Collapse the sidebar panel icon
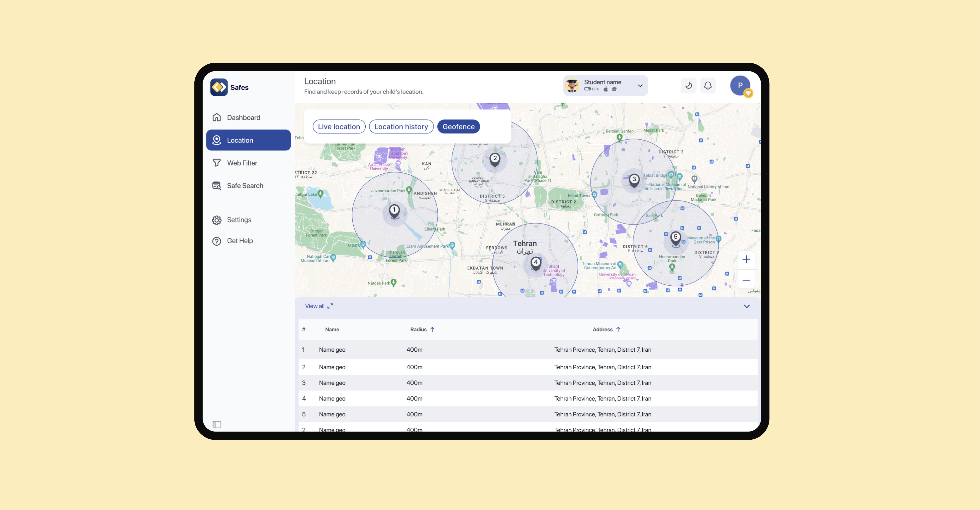Viewport: 980px width, 510px height. tap(217, 425)
